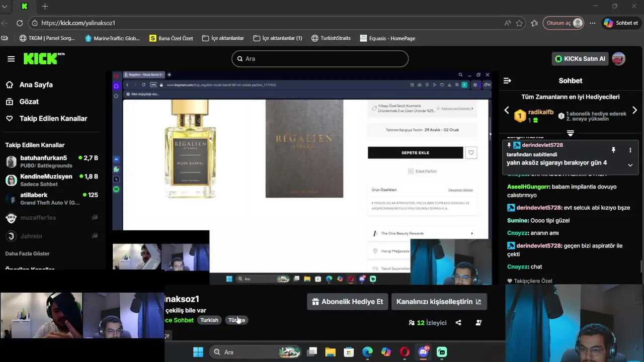
Task: Open Copilot from taskbar
Action: (386, 352)
